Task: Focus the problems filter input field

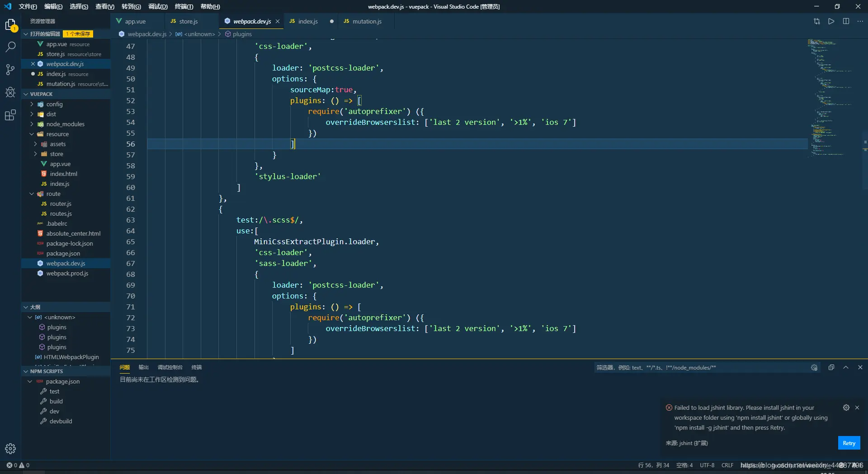Action: point(701,367)
